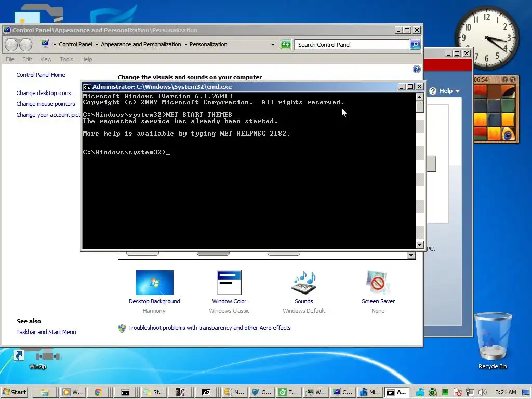Open the File menu in Control Panel
This screenshot has height=399, width=532.
tap(10, 59)
